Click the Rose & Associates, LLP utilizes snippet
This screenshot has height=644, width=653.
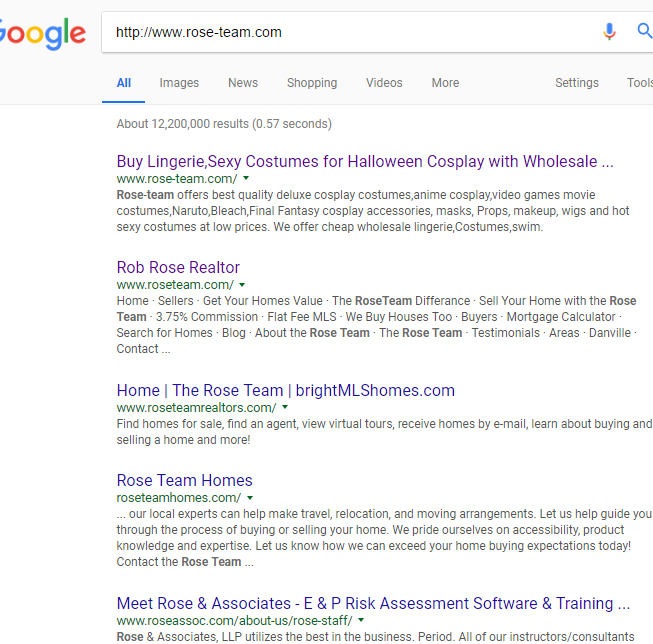[x=375, y=637]
